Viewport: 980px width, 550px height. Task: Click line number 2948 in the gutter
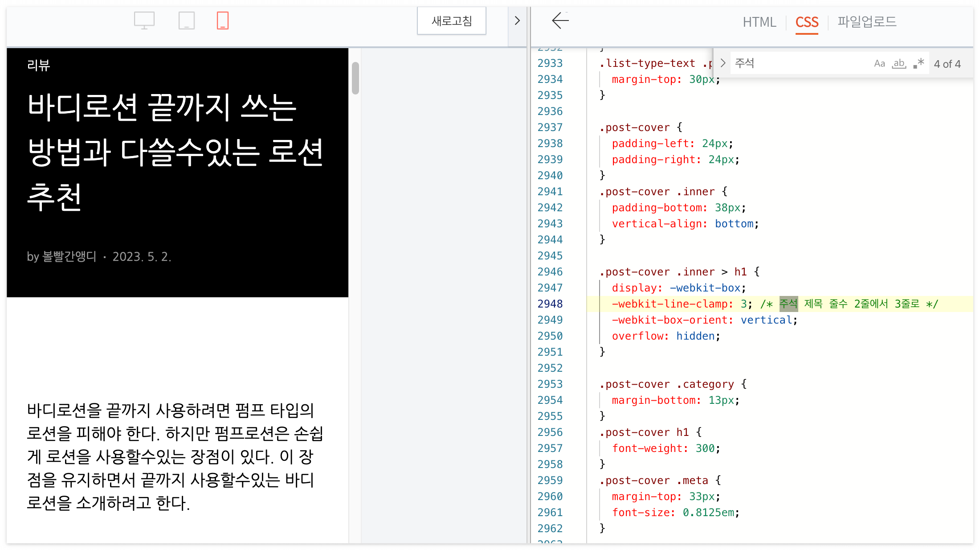(550, 304)
